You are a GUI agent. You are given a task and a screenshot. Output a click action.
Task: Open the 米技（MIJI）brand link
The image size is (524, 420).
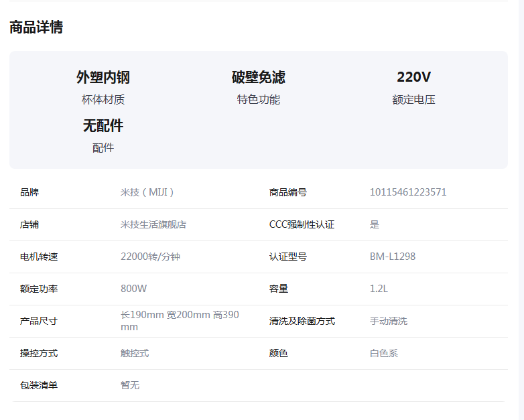(x=147, y=192)
